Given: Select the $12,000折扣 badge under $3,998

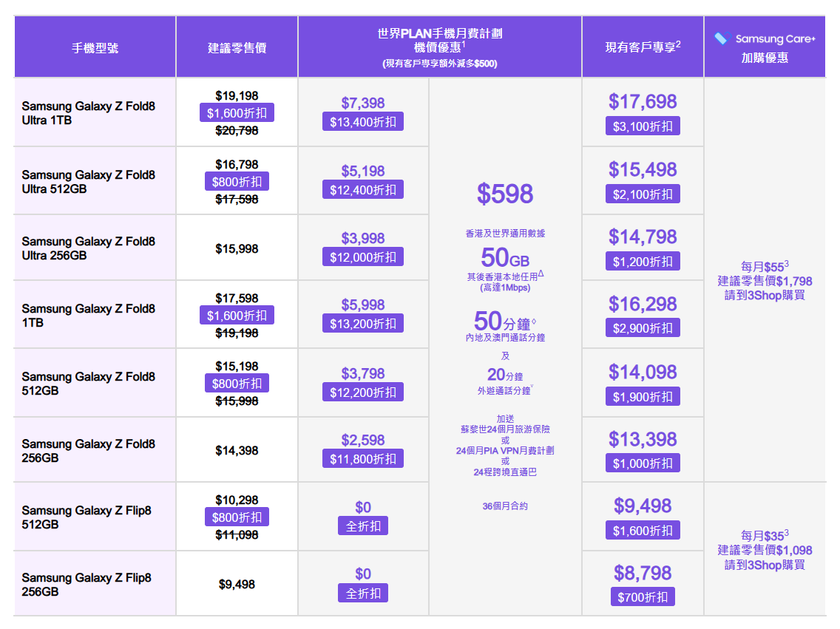Looking at the screenshot, I should [362, 257].
